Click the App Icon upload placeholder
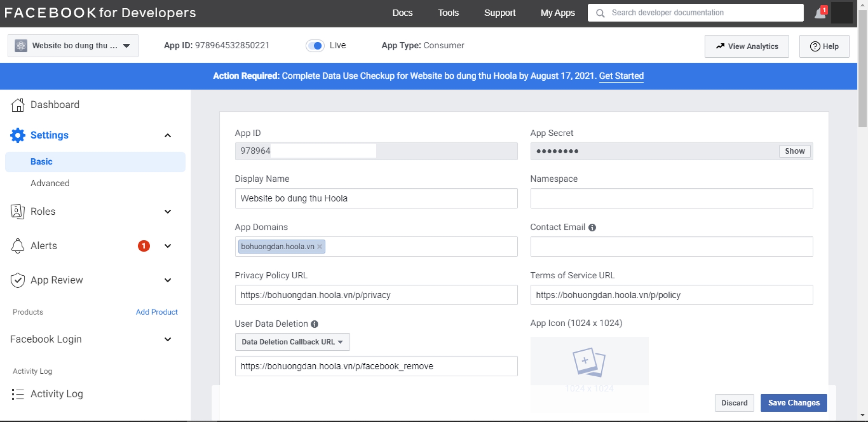 [x=589, y=362]
